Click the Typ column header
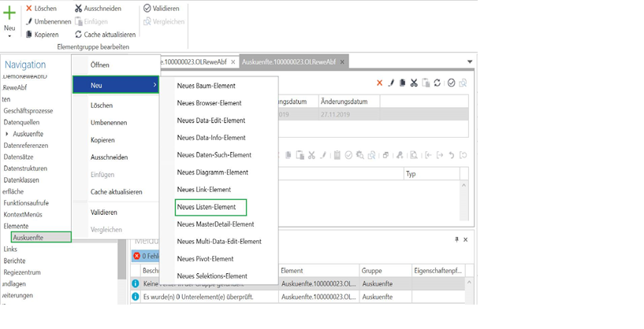The width and height of the screenshot is (644, 329). pyautogui.click(x=430, y=174)
